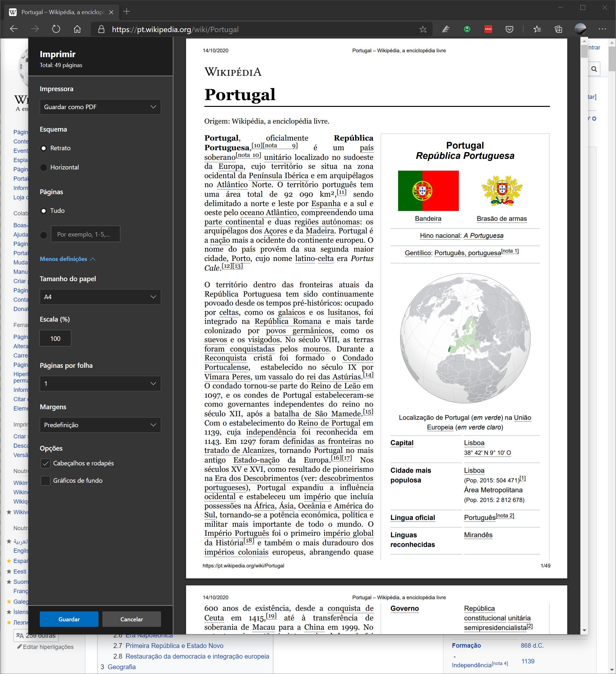Click the print preview scrollbar thumb

tap(584, 51)
